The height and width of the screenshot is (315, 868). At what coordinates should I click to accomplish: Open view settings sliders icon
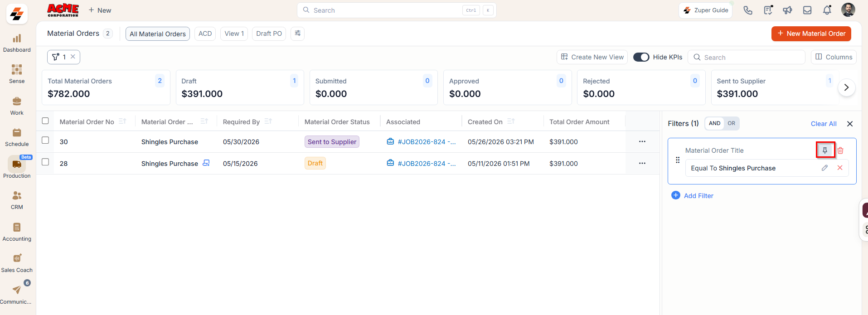(x=297, y=33)
